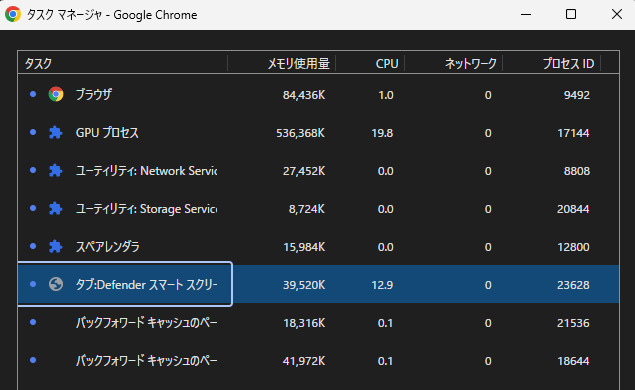Click process ID 21536
The height and width of the screenshot is (390, 635).
point(573,323)
